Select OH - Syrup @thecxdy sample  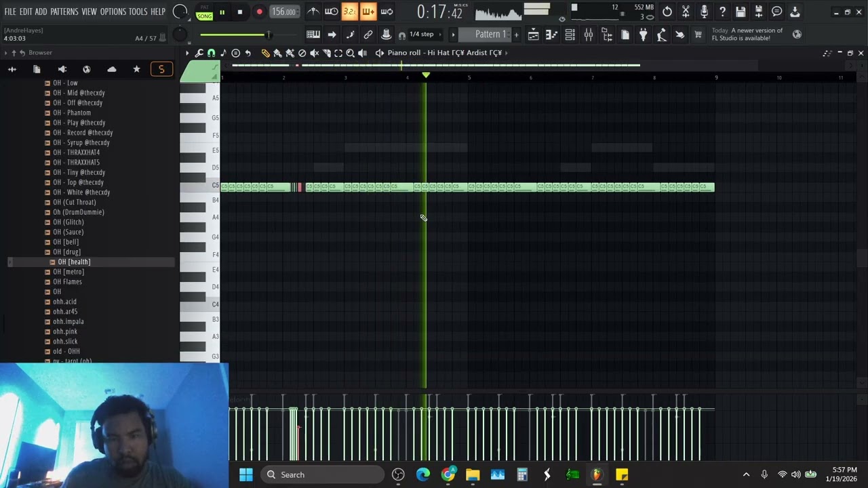(81, 142)
